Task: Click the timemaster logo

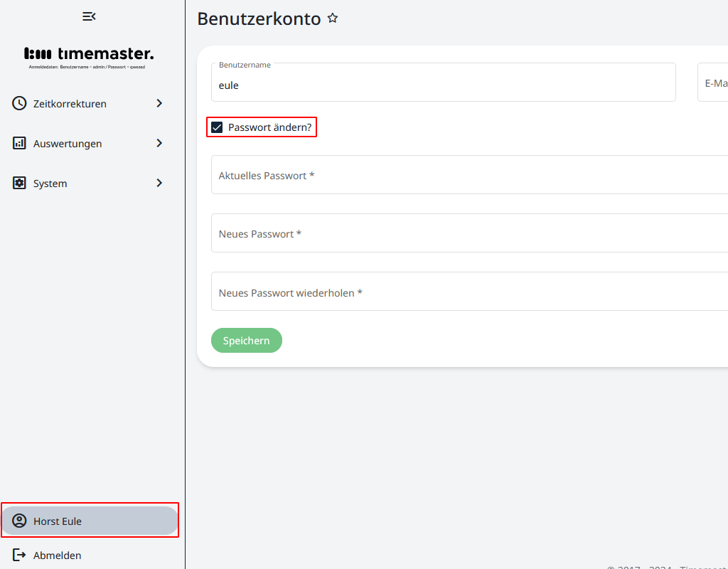Action: (x=89, y=54)
